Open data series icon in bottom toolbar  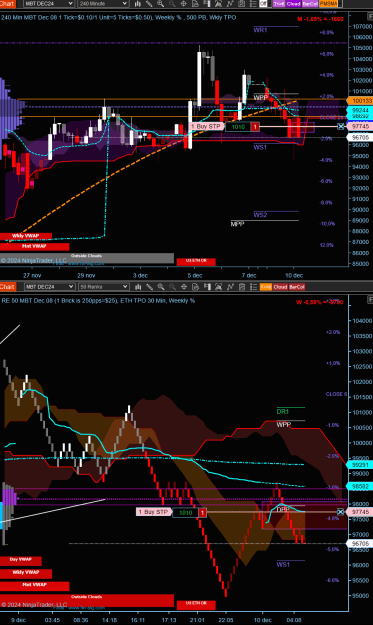[x=218, y=287]
